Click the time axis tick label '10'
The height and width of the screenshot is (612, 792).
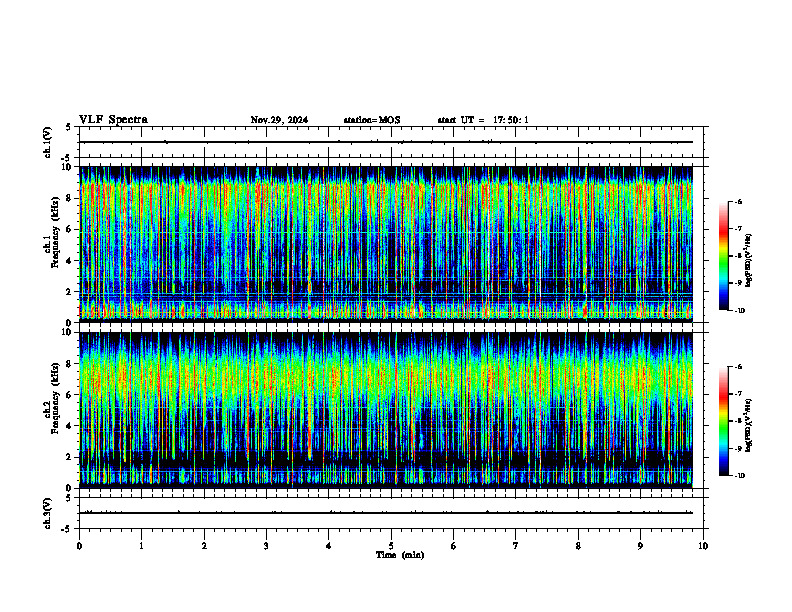pyautogui.click(x=703, y=546)
